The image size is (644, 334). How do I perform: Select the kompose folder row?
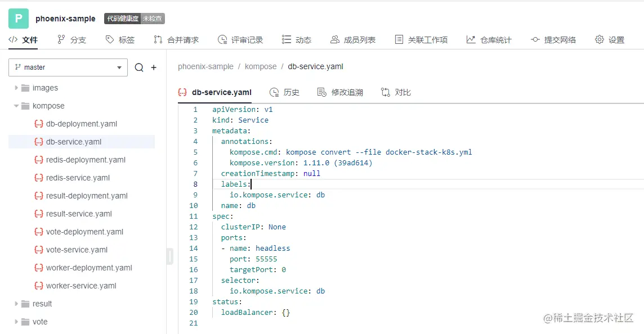point(82,106)
